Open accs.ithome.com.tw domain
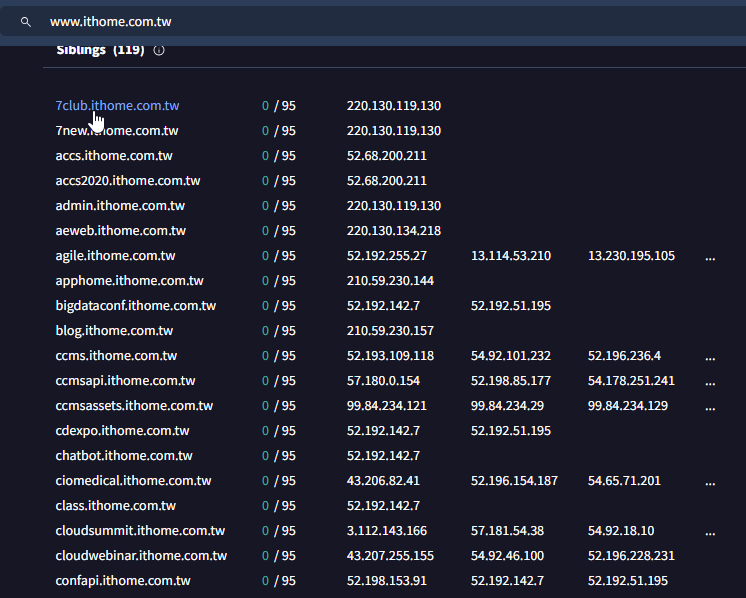Screen dimensions: 746x598 click(x=114, y=156)
